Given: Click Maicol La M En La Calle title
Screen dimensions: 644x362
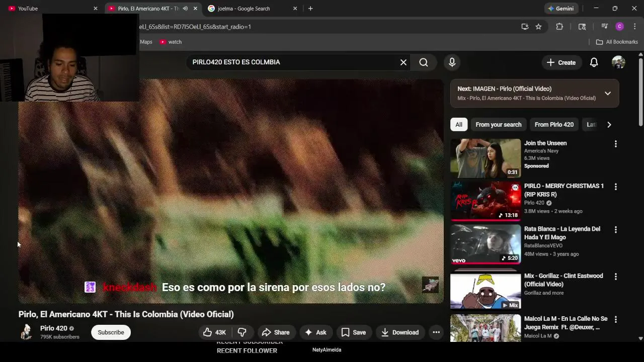Looking at the screenshot, I should pyautogui.click(x=566, y=323).
